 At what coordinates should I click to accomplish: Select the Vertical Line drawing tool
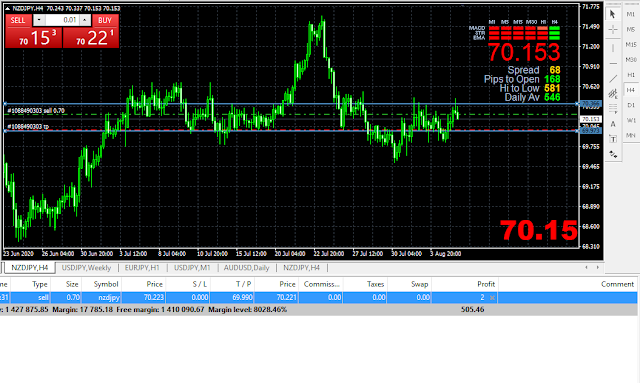coord(613,48)
